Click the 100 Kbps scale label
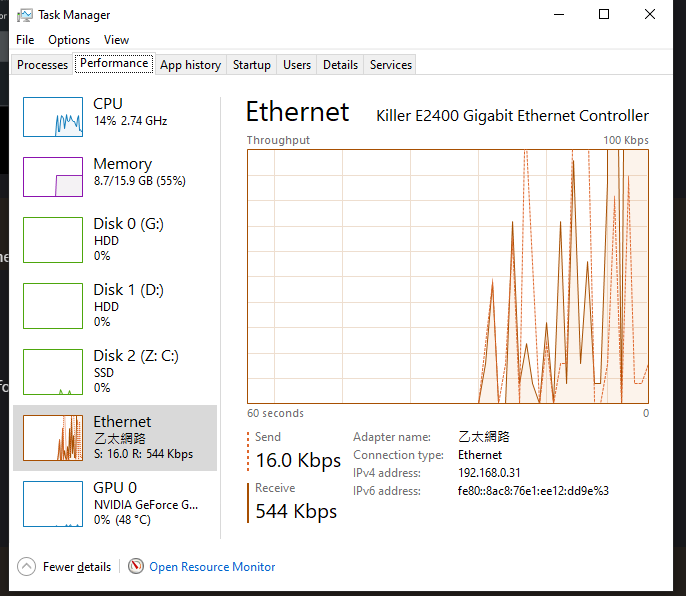 tap(626, 140)
